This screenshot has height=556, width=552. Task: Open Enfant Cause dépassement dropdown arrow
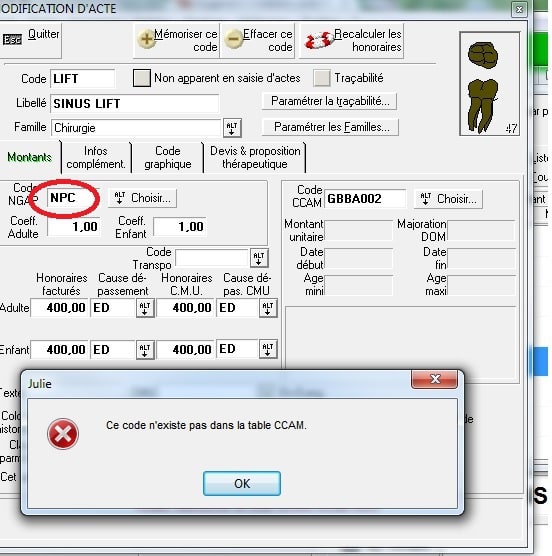pos(145,350)
